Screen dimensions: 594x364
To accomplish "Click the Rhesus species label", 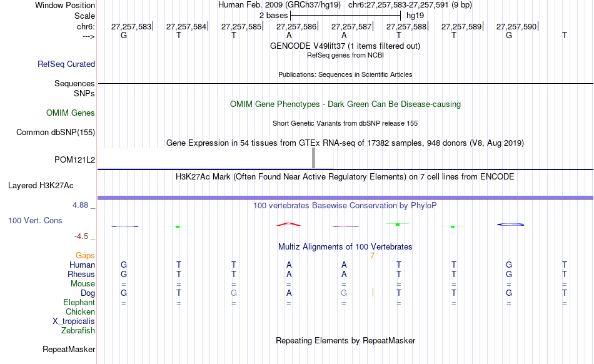I will [81, 274].
